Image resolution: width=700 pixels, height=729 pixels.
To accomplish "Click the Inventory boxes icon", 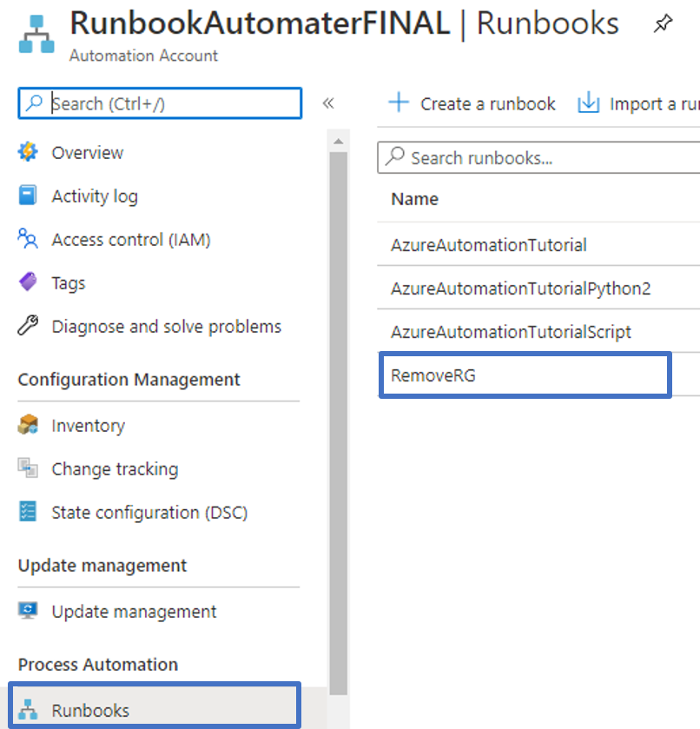I will tap(28, 425).
